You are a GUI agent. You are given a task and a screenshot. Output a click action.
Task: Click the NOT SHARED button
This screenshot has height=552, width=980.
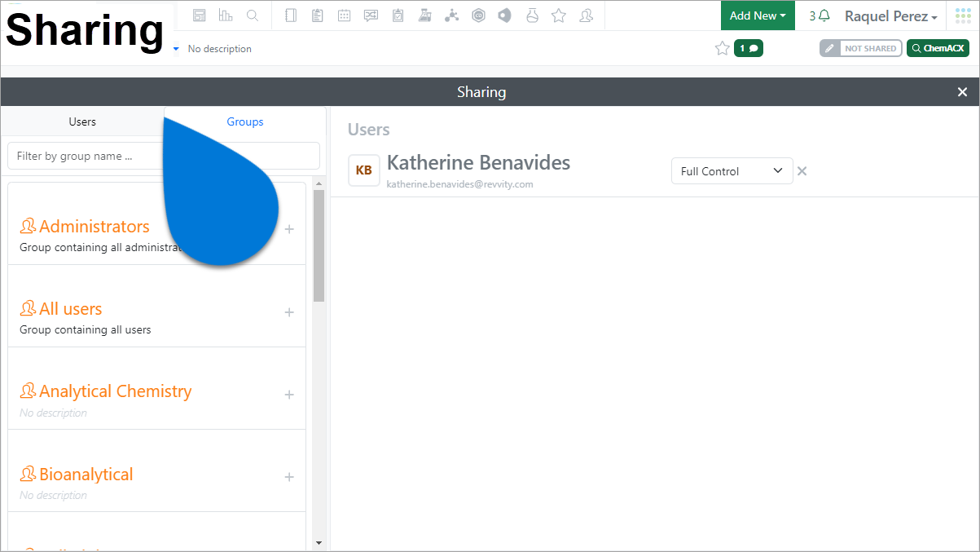861,48
